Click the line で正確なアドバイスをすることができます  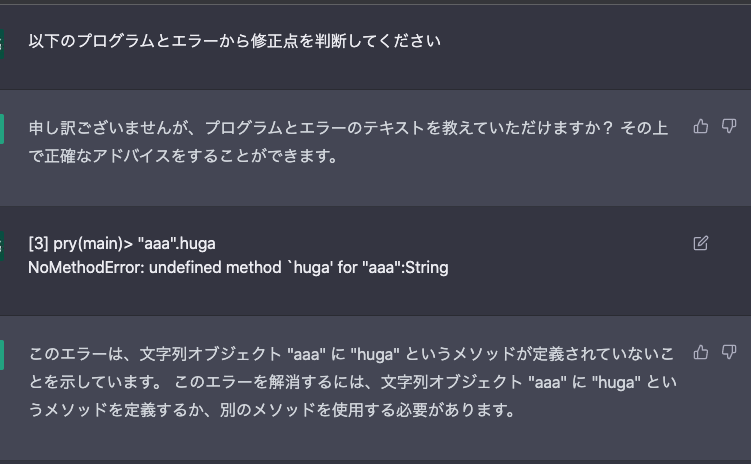pyautogui.click(x=184, y=156)
